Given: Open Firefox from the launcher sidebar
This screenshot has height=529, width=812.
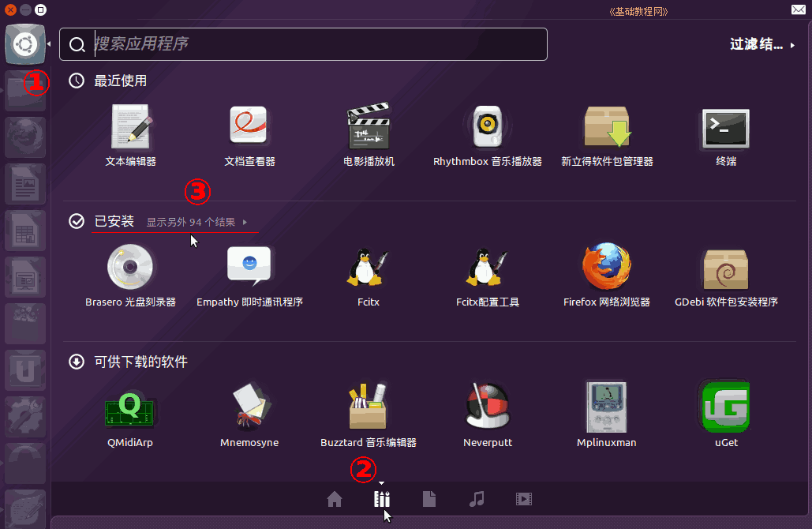Looking at the screenshot, I should [25, 137].
